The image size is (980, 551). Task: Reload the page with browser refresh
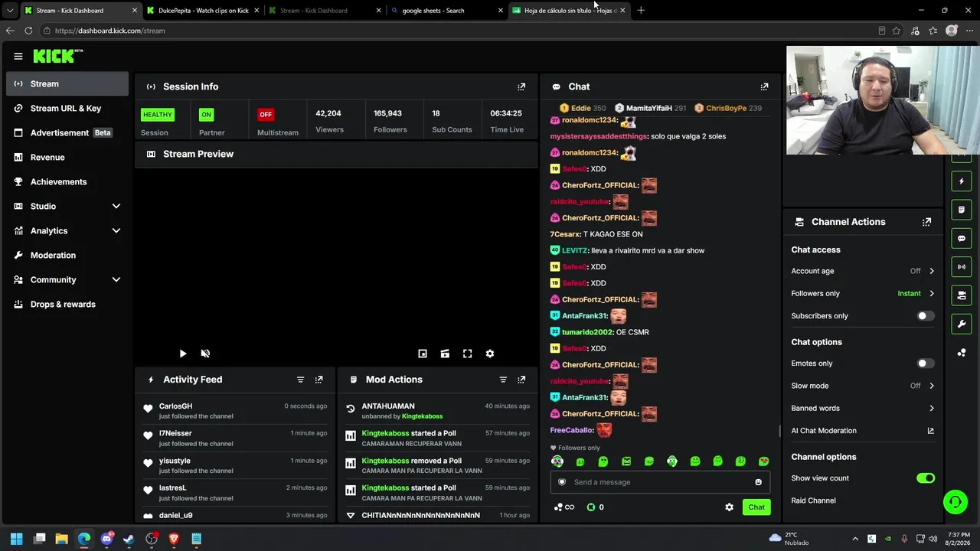tap(28, 31)
